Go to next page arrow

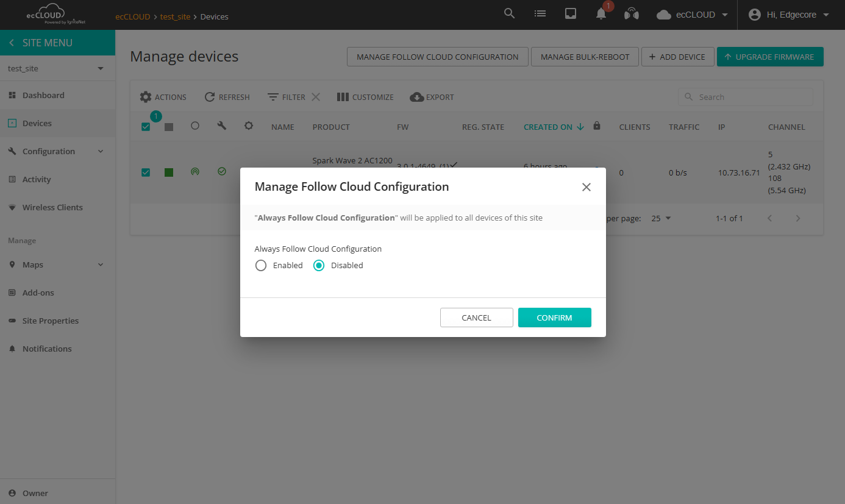point(798,218)
